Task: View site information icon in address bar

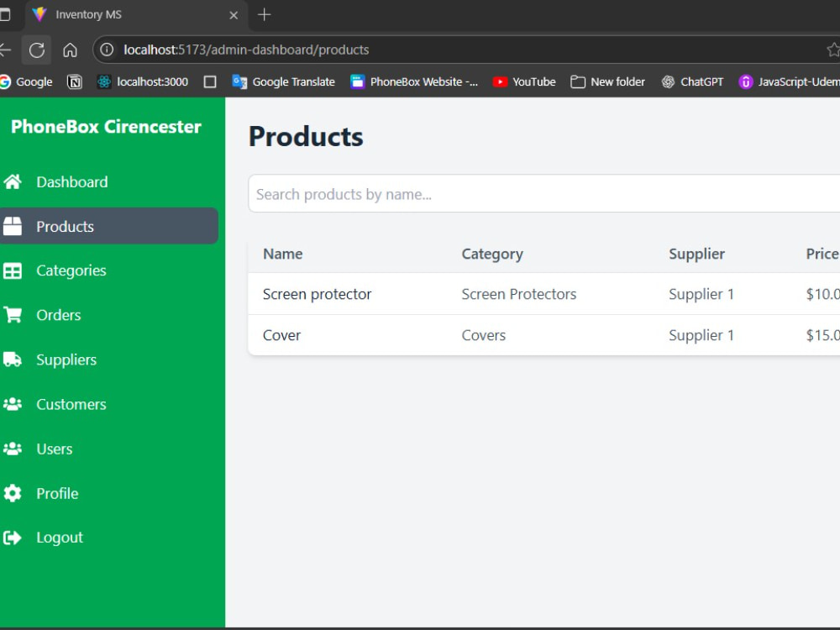Action: [x=108, y=50]
